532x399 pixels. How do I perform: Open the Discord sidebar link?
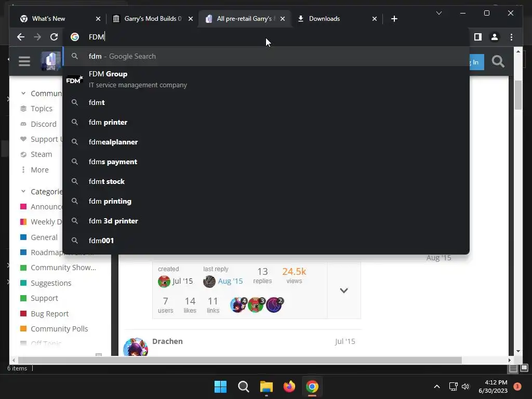(38, 124)
